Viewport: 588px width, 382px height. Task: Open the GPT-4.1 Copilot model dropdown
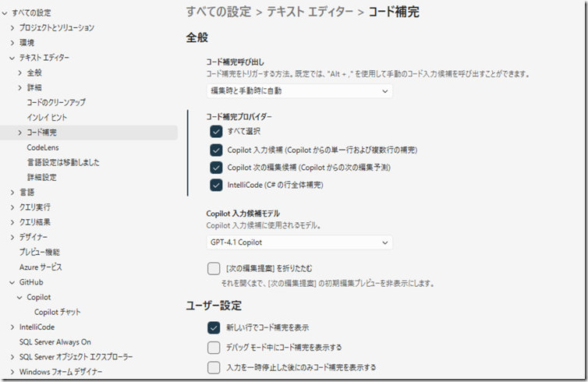[299, 242]
